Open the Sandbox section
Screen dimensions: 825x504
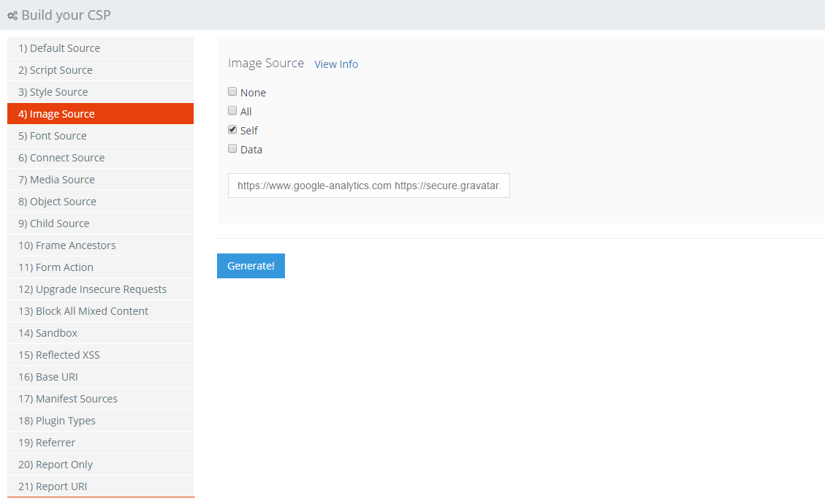100,333
